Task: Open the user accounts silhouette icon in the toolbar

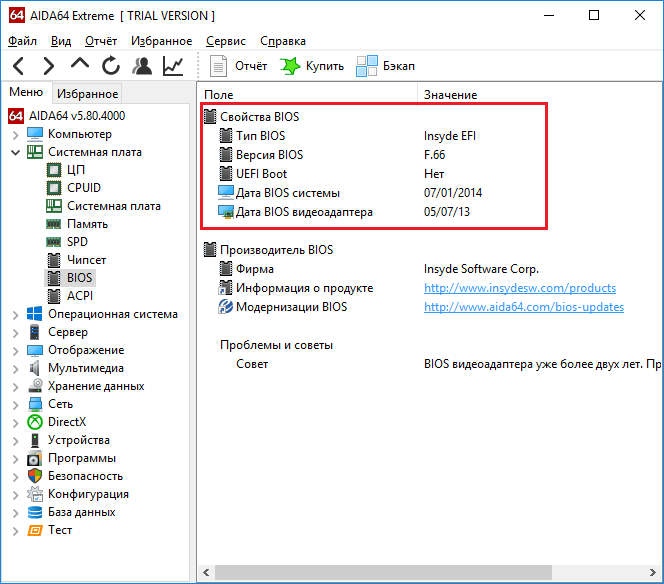Action: (x=142, y=66)
